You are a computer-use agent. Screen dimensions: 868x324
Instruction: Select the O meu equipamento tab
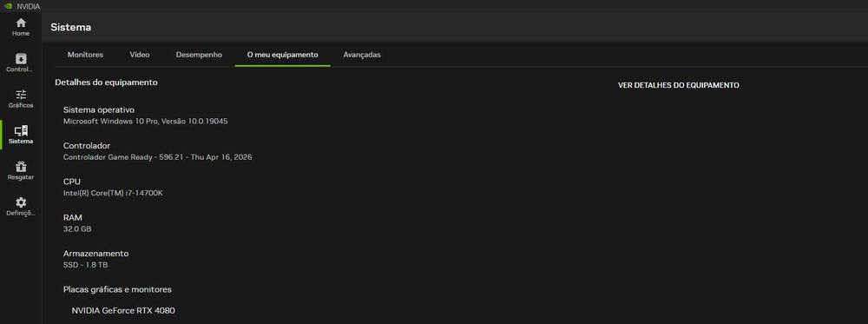pos(282,55)
